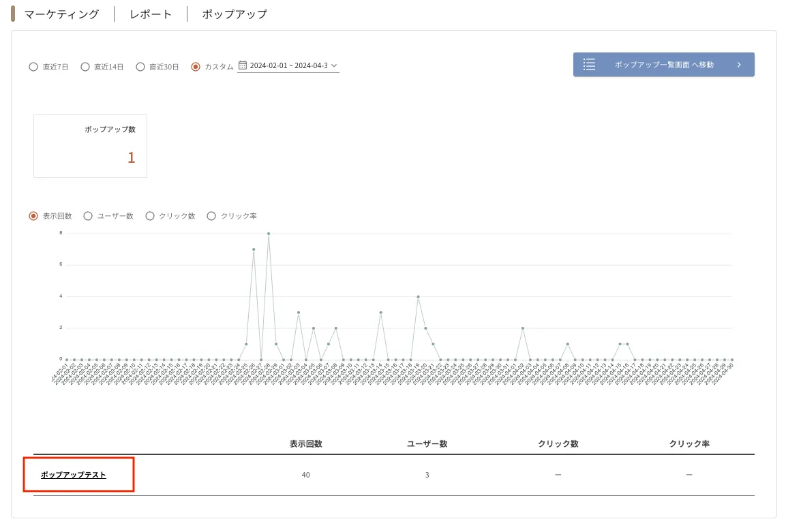Click the レポート breadcrumb
Image resolution: width=786 pixels, height=532 pixels.
point(151,14)
